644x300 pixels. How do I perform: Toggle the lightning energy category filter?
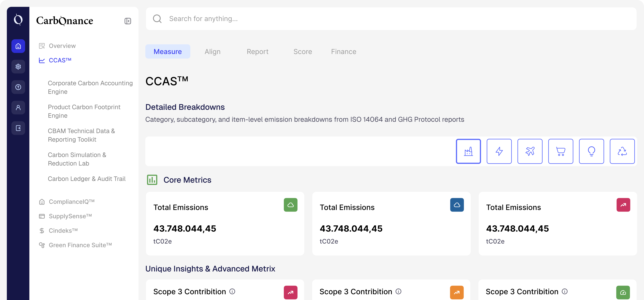(499, 151)
